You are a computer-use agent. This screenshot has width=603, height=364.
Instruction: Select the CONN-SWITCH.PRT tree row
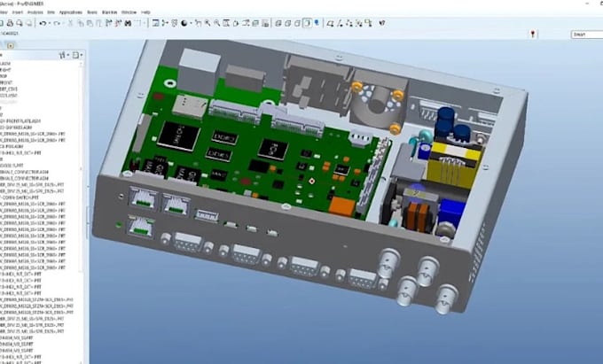point(20,197)
